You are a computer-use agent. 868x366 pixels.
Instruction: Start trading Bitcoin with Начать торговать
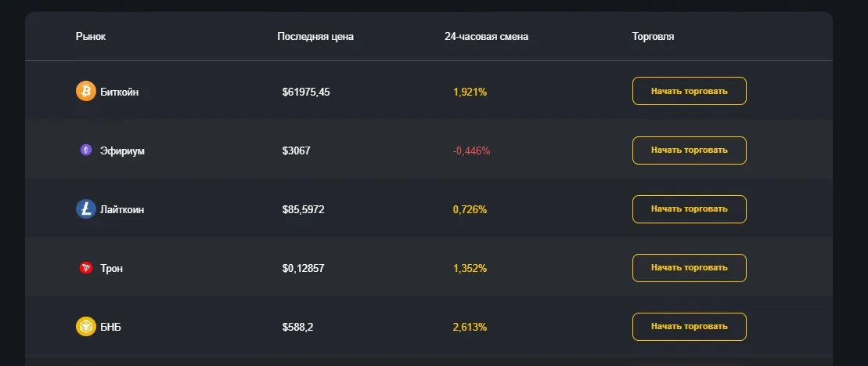point(690,91)
